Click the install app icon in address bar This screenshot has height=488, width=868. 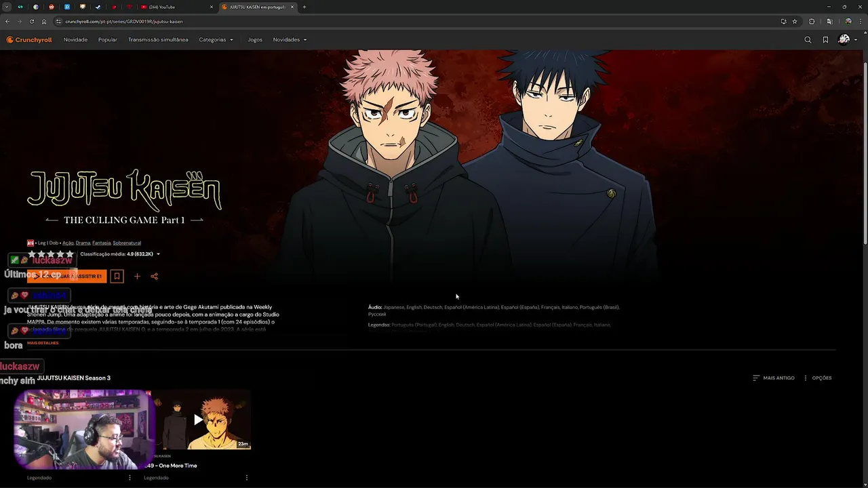coord(784,21)
